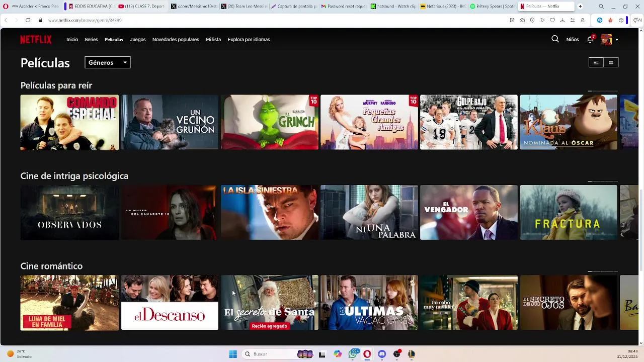Select Películas in the navigation bar
This screenshot has width=644, height=362.
(x=114, y=39)
